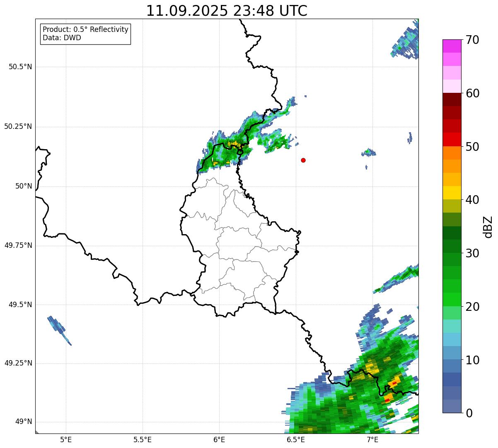Click longitude label 5.5°E
This screenshot has height=448, width=498.
click(x=143, y=439)
